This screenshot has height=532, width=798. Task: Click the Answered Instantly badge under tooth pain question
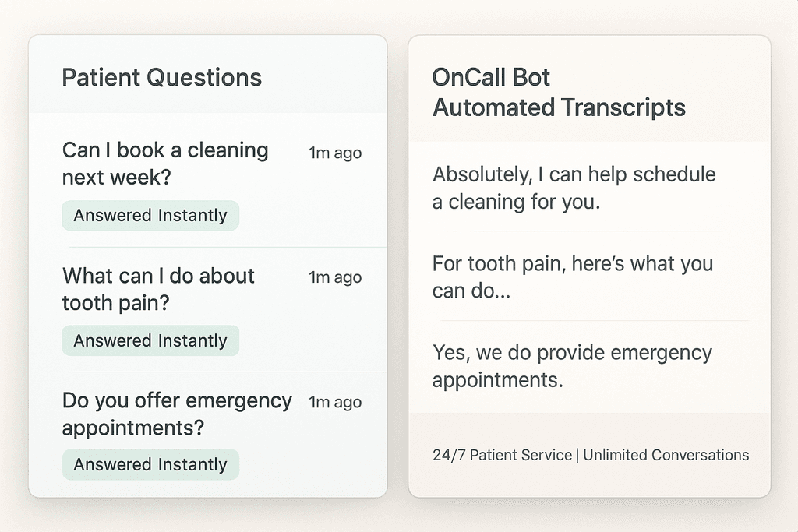[150, 340]
